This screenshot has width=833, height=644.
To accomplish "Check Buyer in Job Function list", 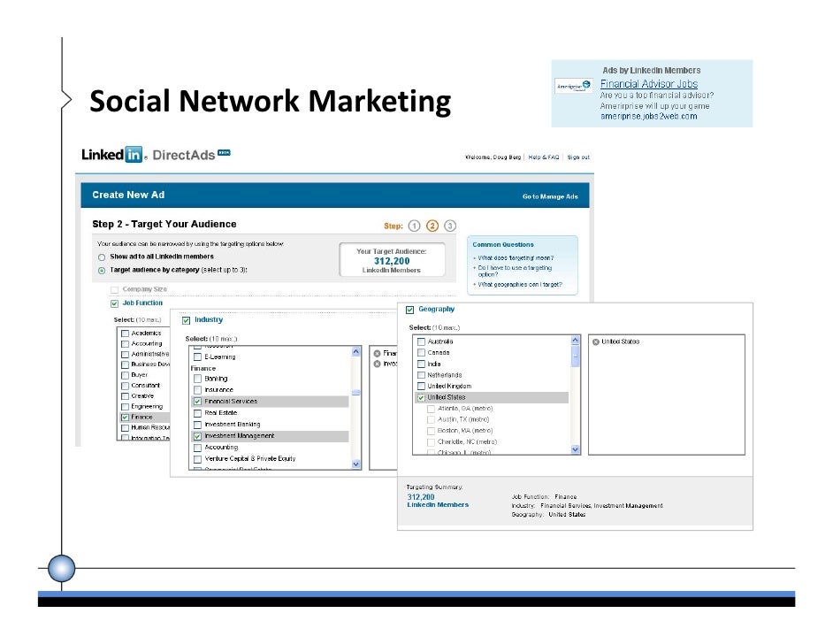I will click(125, 375).
